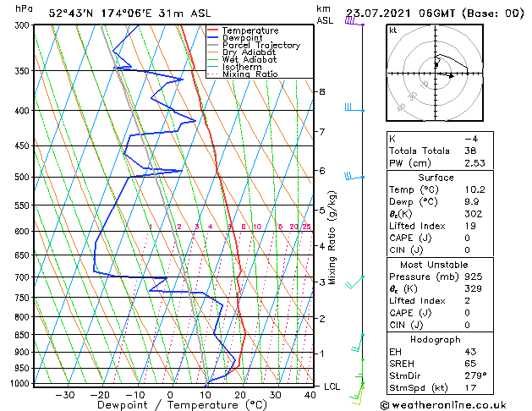This screenshot has width=532, height=411.
Task: Click the green wind barb at 700 hPa
Action: pyautogui.click(x=354, y=282)
